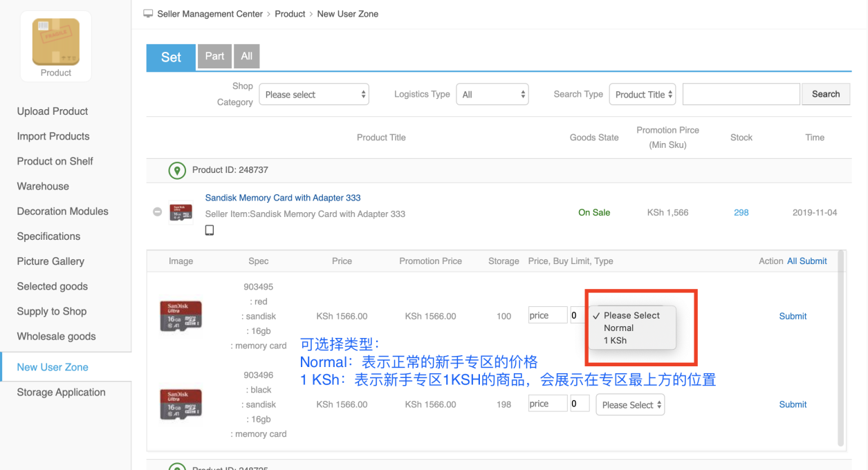Select New User Zone in the sidebar

coord(53,367)
